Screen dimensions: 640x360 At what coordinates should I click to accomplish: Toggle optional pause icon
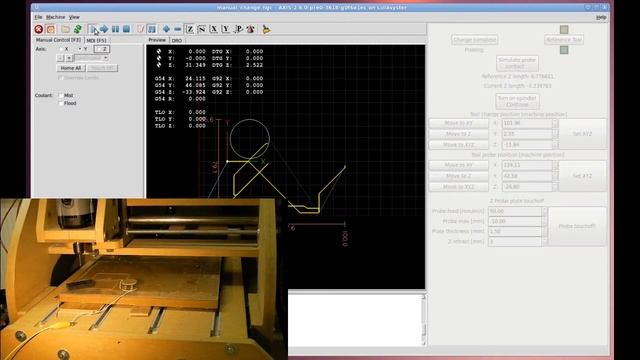coord(151,29)
